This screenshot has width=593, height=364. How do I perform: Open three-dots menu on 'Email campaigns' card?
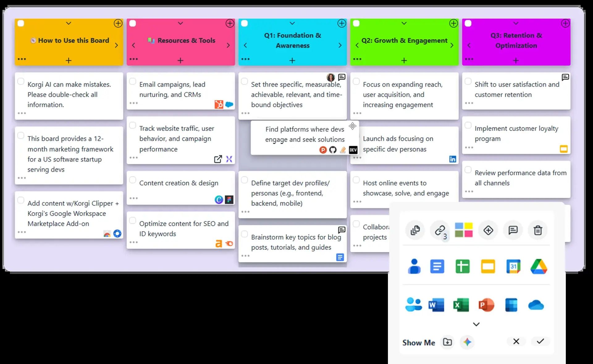click(x=133, y=103)
